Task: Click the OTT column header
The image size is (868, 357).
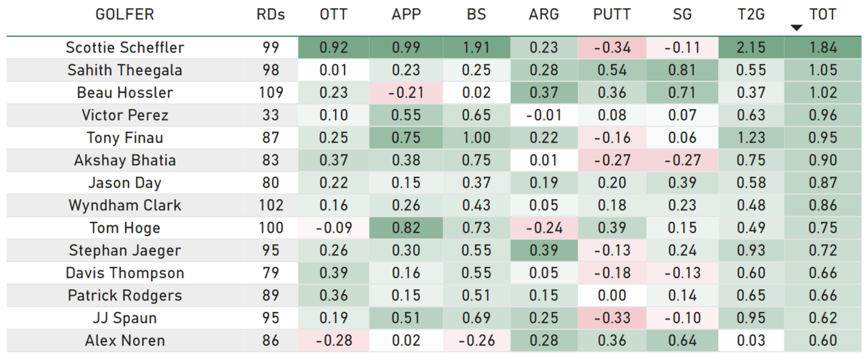Action: [335, 14]
